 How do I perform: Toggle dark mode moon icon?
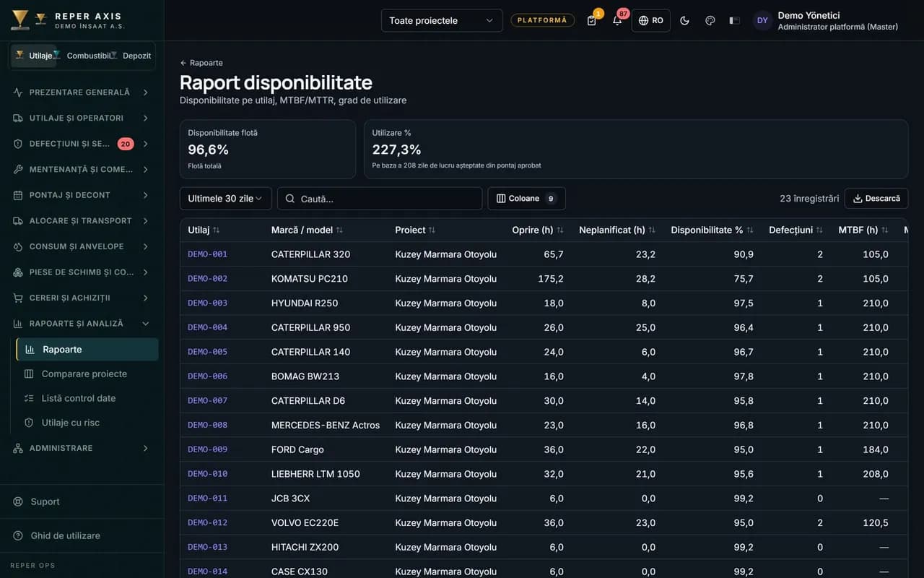click(x=684, y=20)
